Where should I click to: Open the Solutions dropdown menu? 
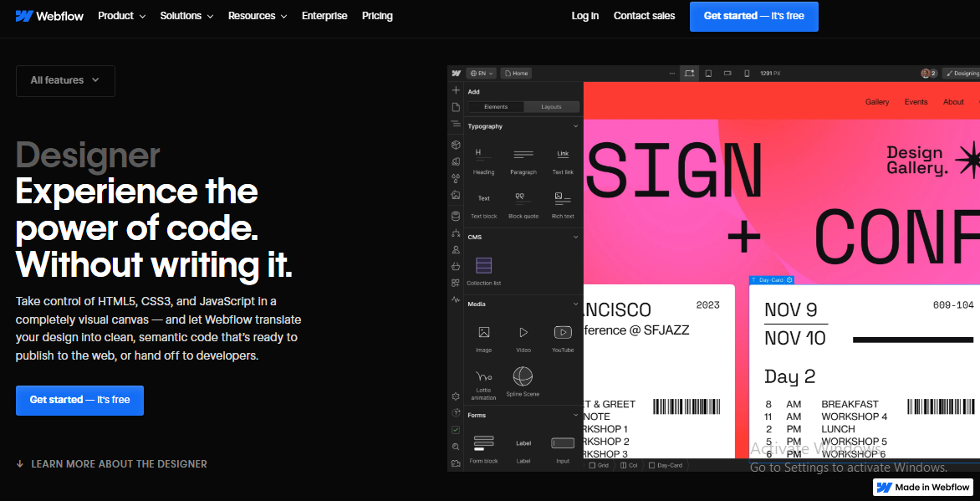pos(186,16)
